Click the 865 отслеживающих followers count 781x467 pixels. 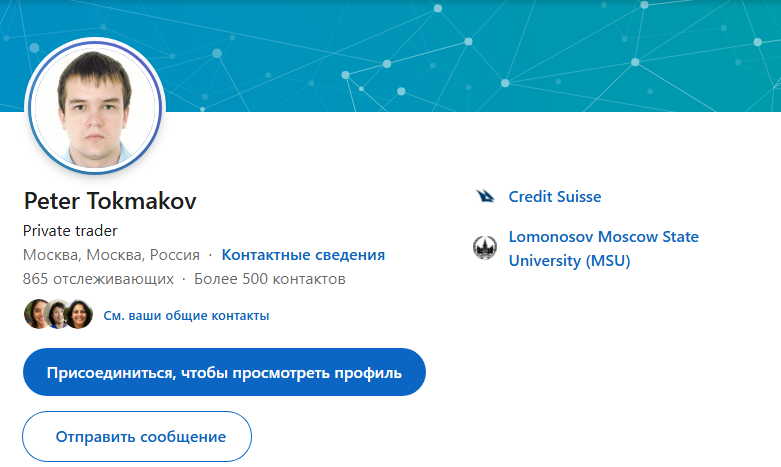(x=97, y=279)
